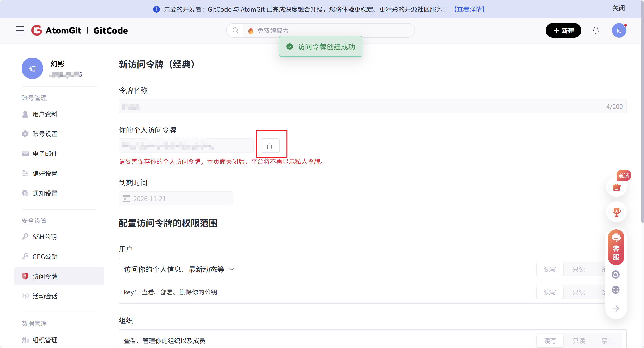
Task: Open the user avatar menu
Action: [x=619, y=31]
